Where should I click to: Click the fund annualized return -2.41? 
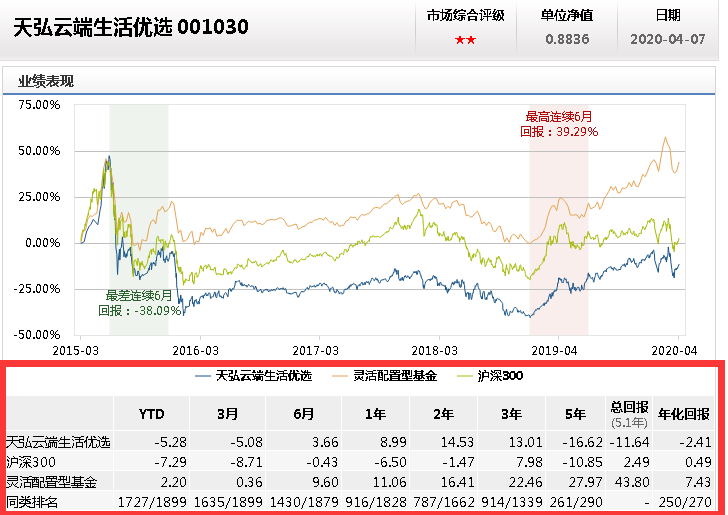[695, 442]
